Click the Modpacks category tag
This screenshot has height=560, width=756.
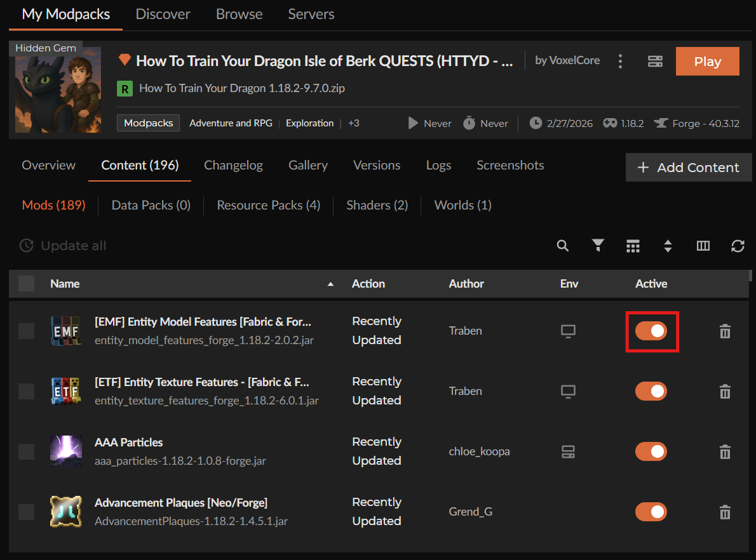(x=149, y=123)
